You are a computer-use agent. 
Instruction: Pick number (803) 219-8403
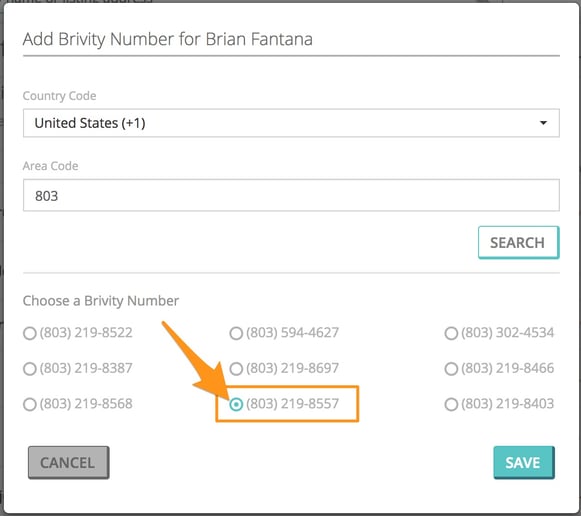[x=451, y=405]
